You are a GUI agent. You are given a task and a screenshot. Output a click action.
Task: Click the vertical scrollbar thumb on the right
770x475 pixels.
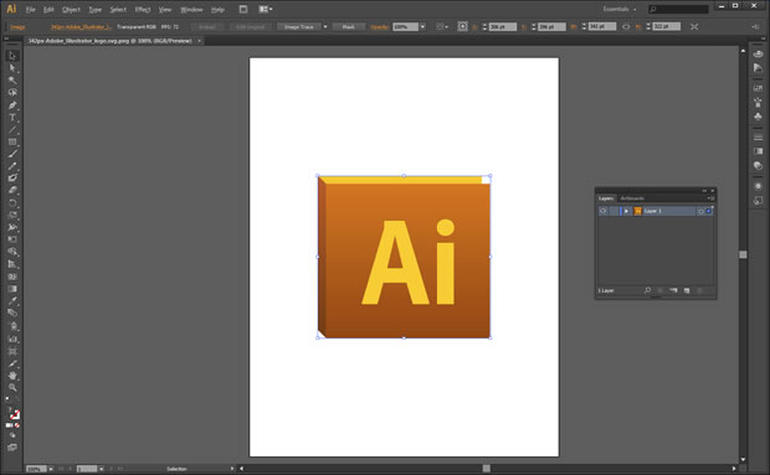pos(743,254)
